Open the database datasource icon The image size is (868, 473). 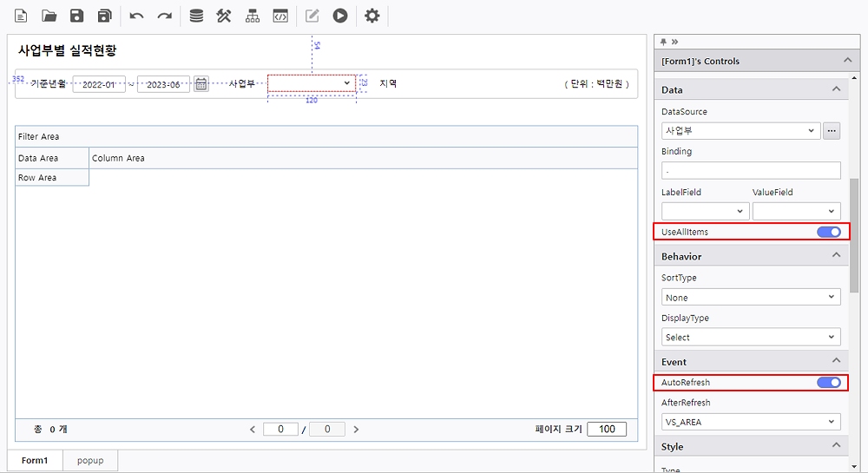(x=196, y=16)
